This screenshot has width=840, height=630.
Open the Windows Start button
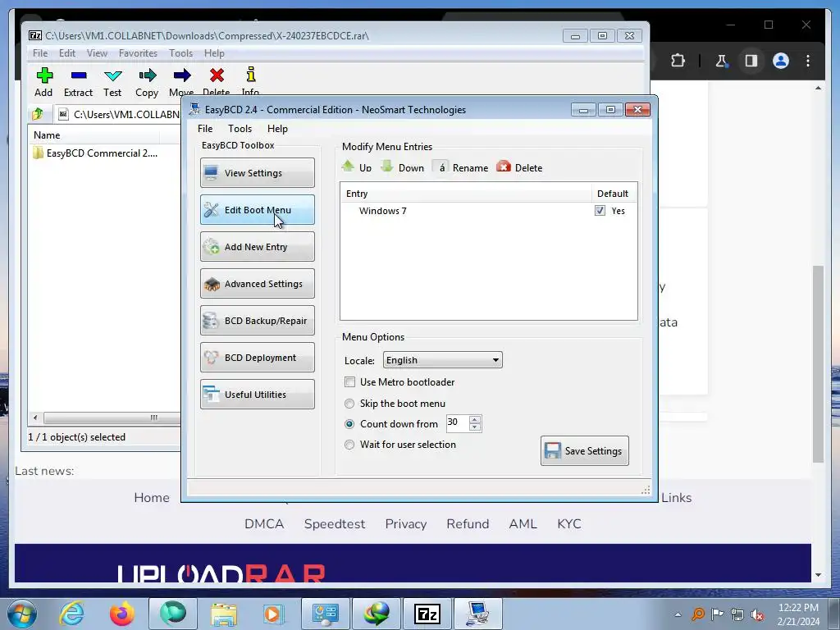coord(22,614)
